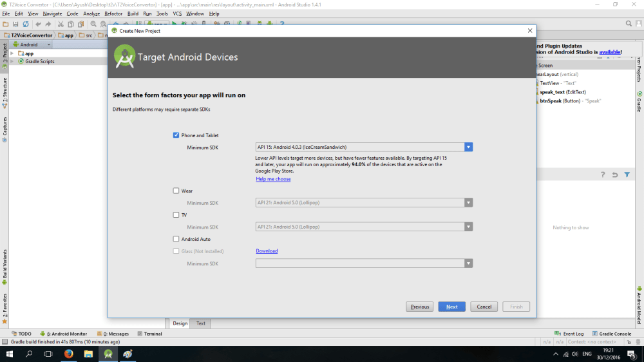This screenshot has width=644, height=362.
Task: Open the Phone and Tablet Minimum SDK dropdown
Action: pos(468,147)
